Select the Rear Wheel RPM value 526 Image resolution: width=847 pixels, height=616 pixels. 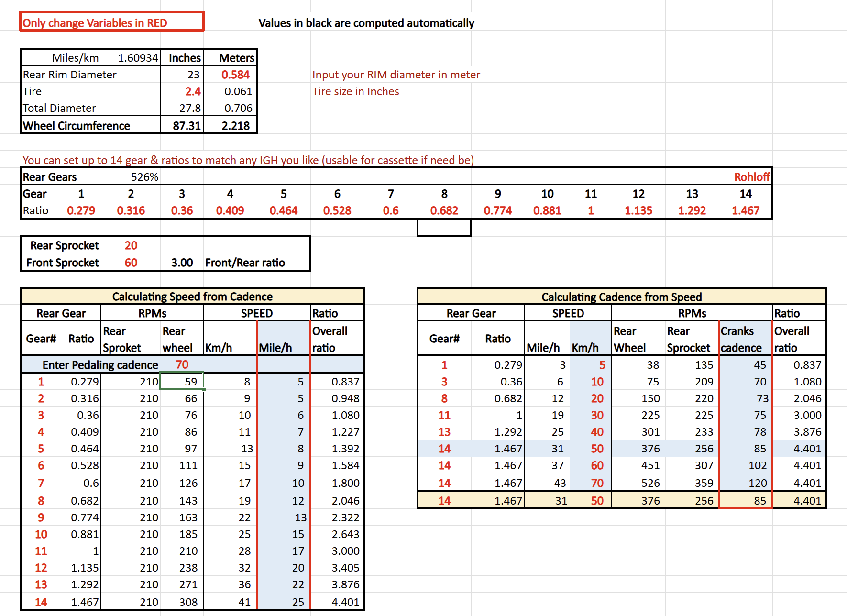(650, 483)
